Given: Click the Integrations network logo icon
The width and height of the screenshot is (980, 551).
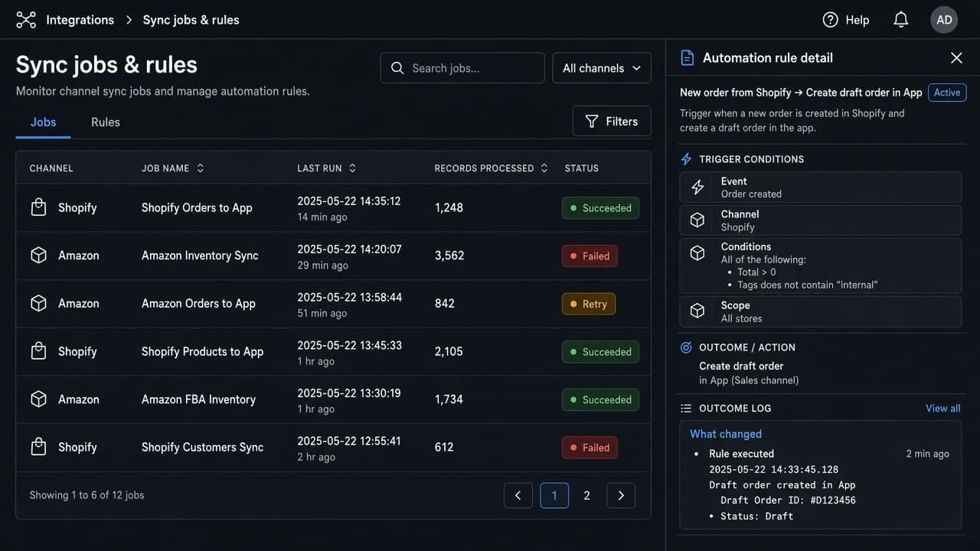Looking at the screenshot, I should (26, 20).
